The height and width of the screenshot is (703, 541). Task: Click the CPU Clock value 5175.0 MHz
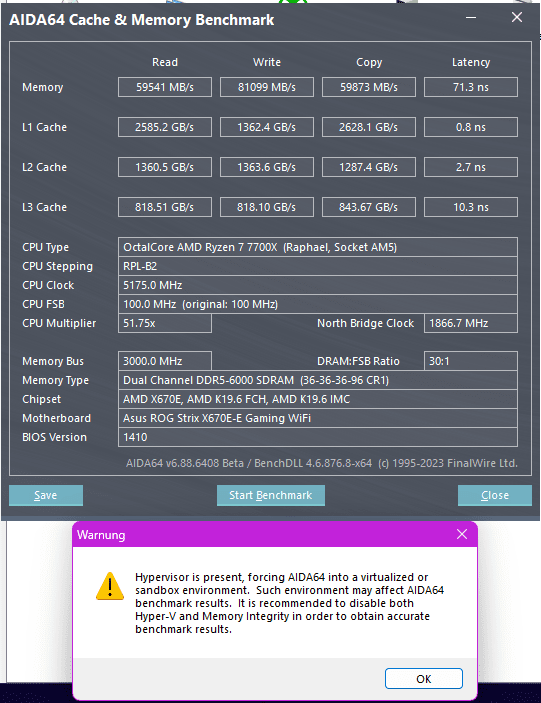point(318,285)
